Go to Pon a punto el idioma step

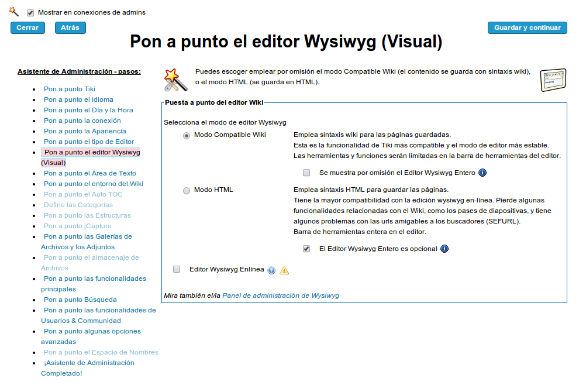[x=78, y=99]
